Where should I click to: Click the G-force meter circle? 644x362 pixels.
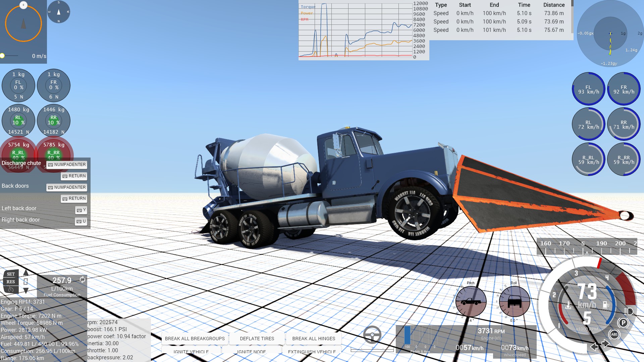coord(610,34)
